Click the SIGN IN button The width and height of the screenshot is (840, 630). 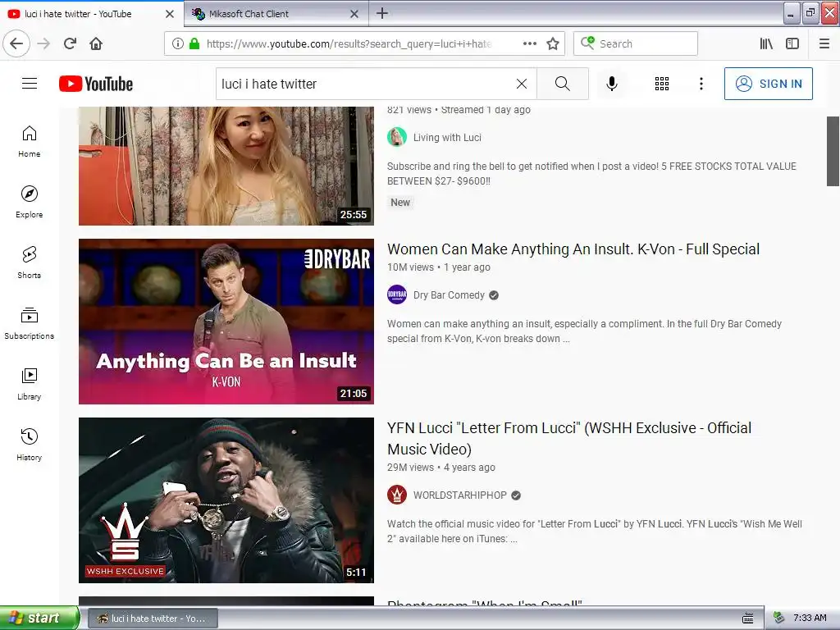tap(768, 84)
